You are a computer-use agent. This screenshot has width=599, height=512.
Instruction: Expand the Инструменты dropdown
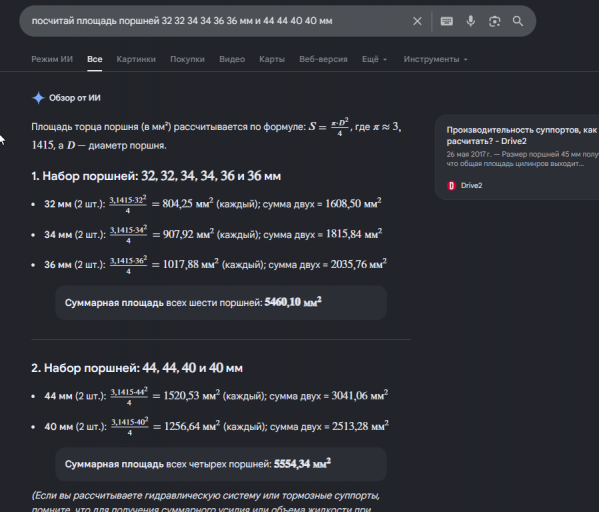point(435,59)
